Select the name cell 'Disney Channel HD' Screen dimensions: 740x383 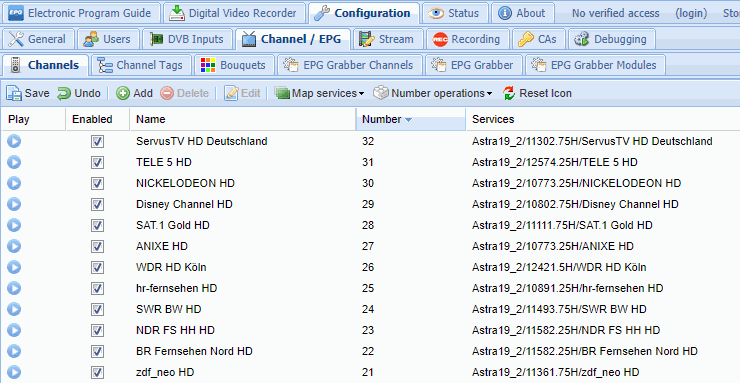coord(184,204)
